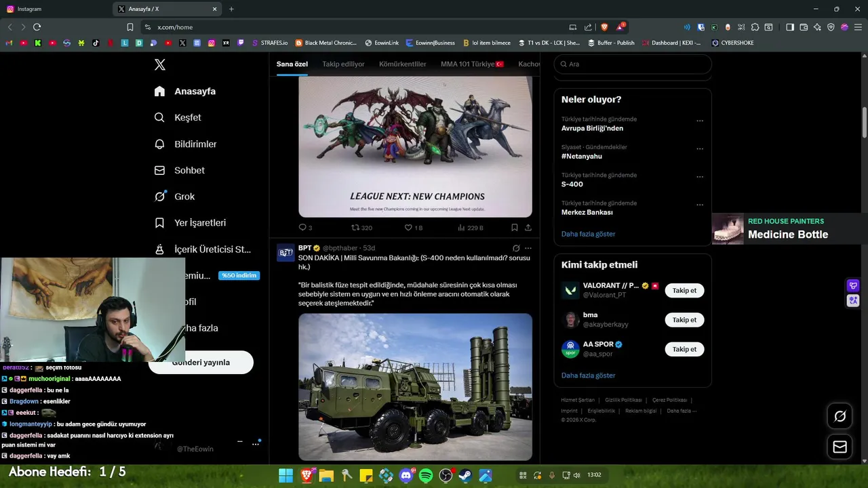Open floating Grok button at bottom right
The image size is (868, 488).
(x=840, y=416)
